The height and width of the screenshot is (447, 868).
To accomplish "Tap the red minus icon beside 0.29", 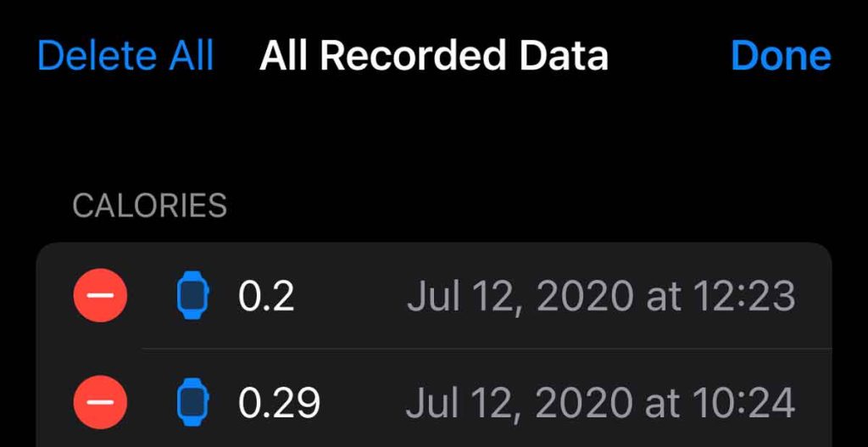I will click(x=101, y=402).
